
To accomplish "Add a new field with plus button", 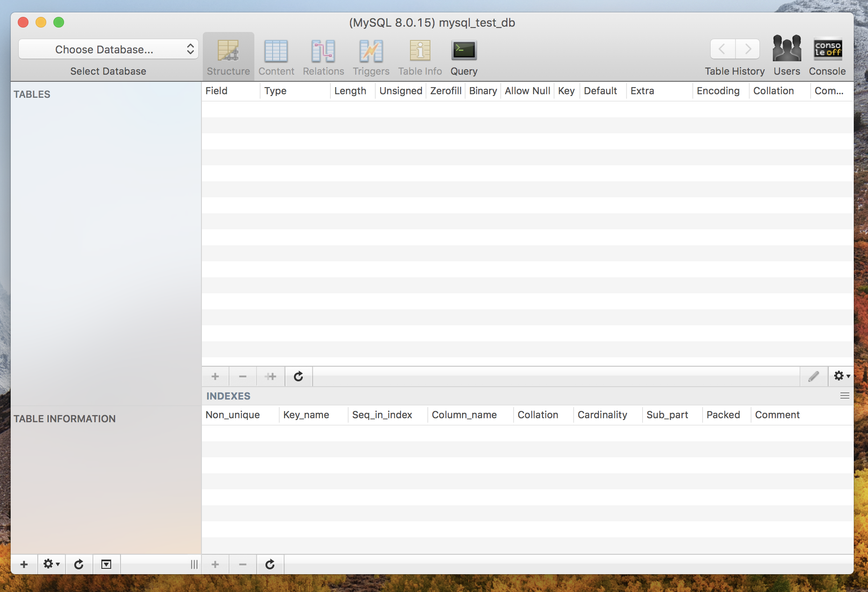I will tap(215, 376).
